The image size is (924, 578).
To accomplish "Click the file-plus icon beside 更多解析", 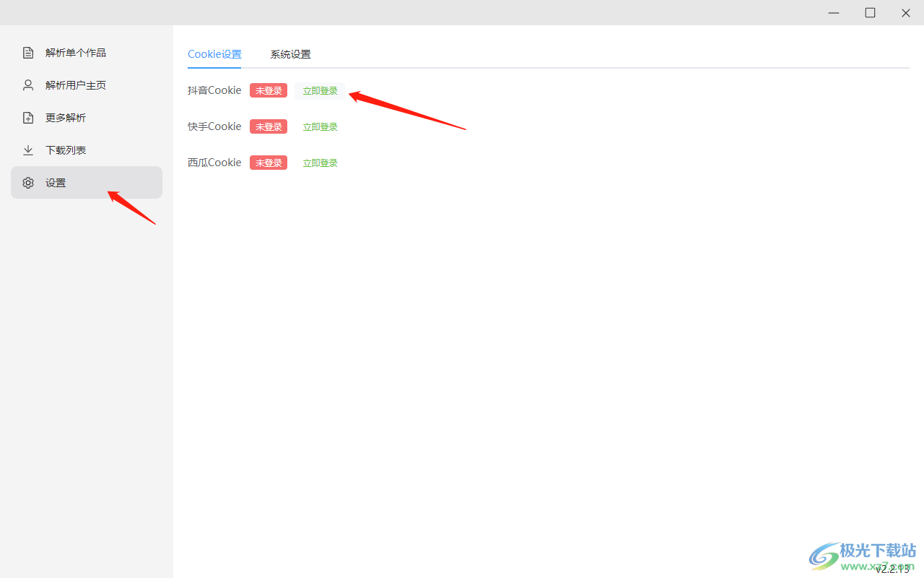I will point(28,118).
